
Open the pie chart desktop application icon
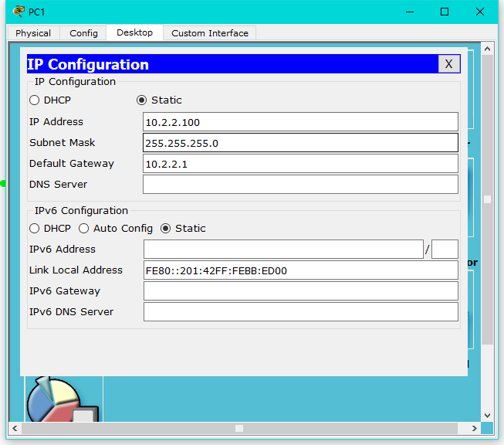[x=63, y=399]
